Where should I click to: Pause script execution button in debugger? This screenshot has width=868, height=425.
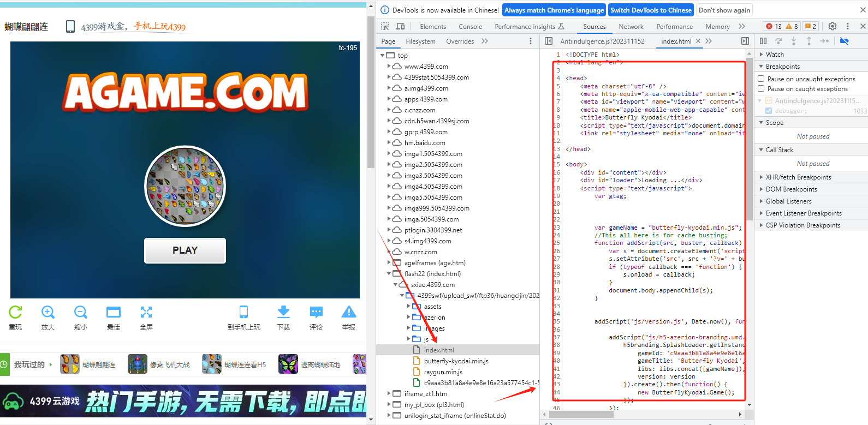(763, 41)
